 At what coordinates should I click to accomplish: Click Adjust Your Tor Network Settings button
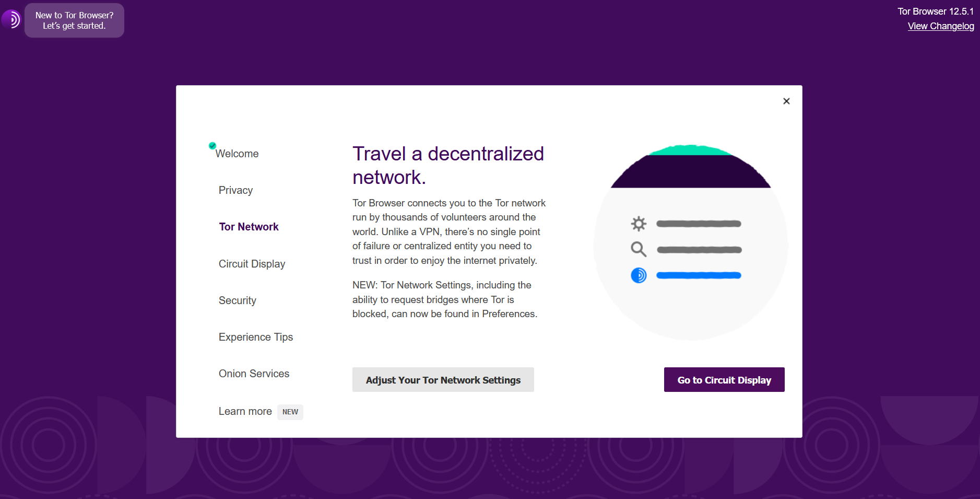pos(443,380)
